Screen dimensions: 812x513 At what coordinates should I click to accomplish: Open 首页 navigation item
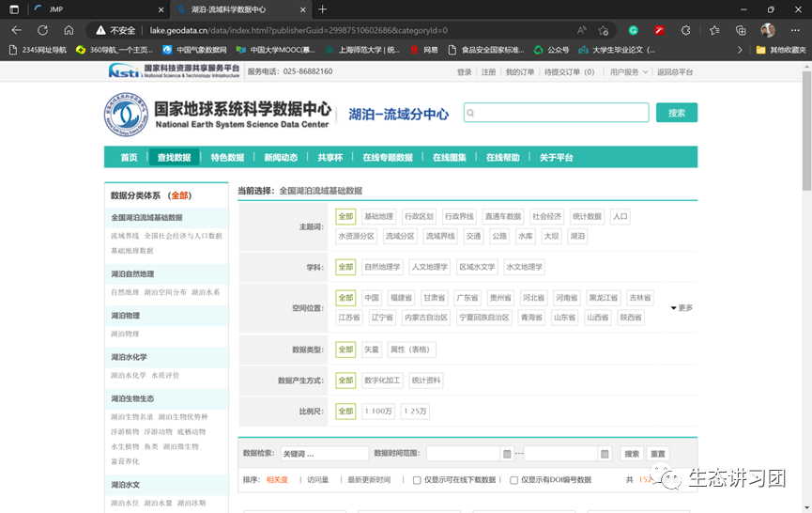[x=129, y=158]
